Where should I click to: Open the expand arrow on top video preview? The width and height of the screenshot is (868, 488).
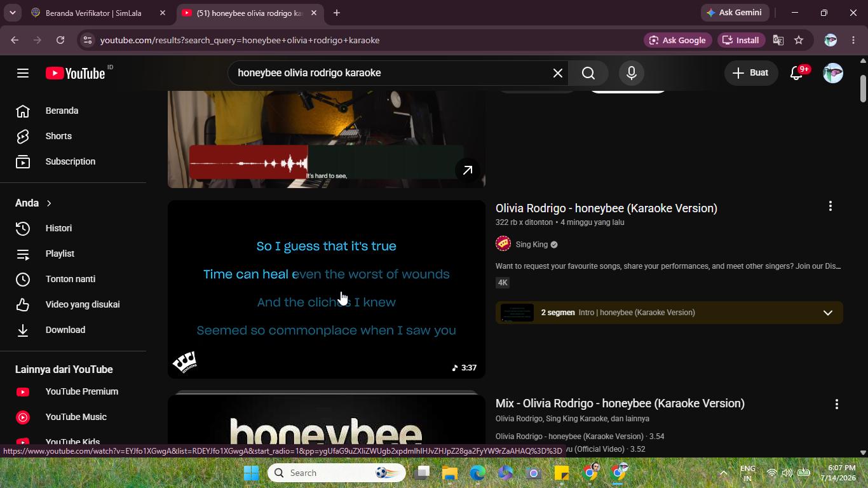click(468, 170)
